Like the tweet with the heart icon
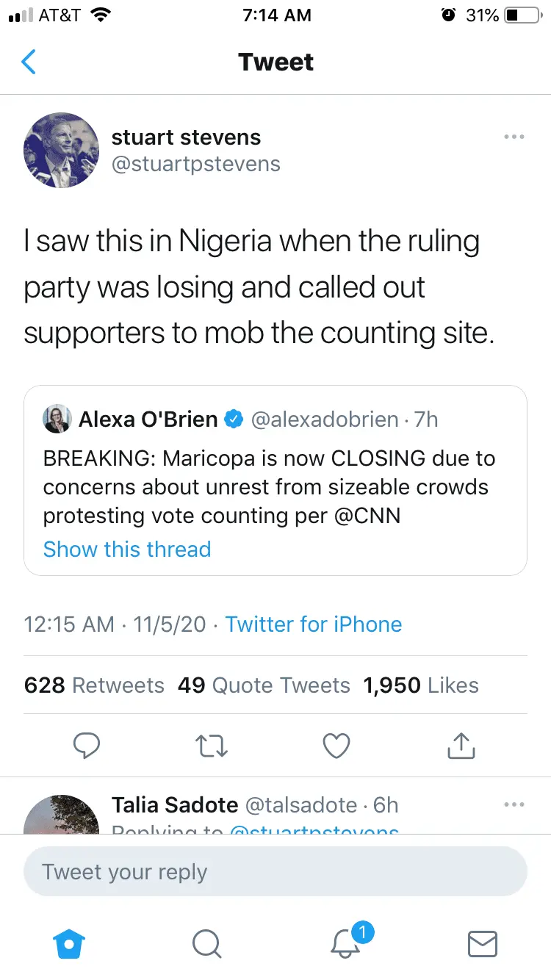The image size is (551, 980). [336, 746]
